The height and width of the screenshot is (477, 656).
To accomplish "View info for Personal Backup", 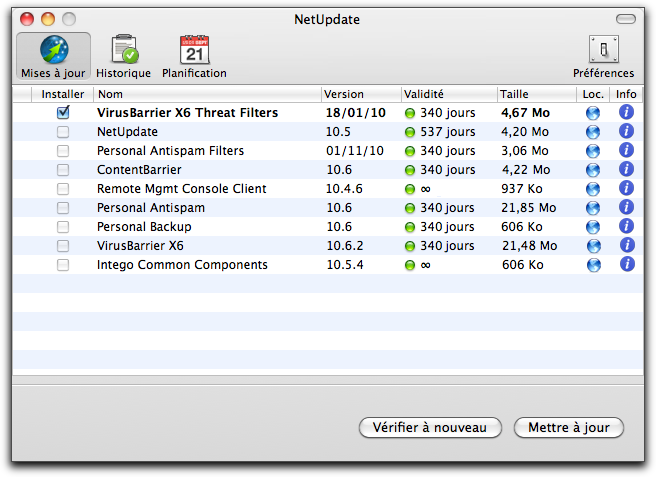I will tap(626, 226).
